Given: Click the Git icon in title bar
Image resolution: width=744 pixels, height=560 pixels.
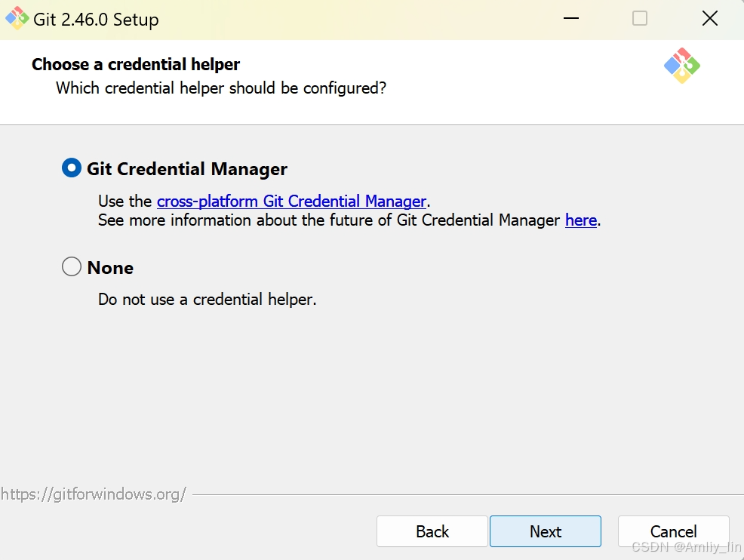Looking at the screenshot, I should pos(17,19).
